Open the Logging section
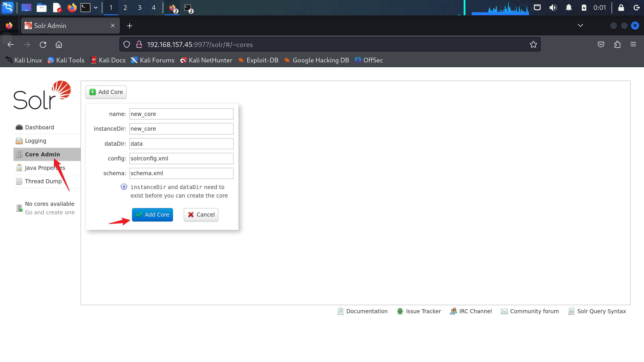This screenshot has height=362, width=644. click(x=36, y=141)
